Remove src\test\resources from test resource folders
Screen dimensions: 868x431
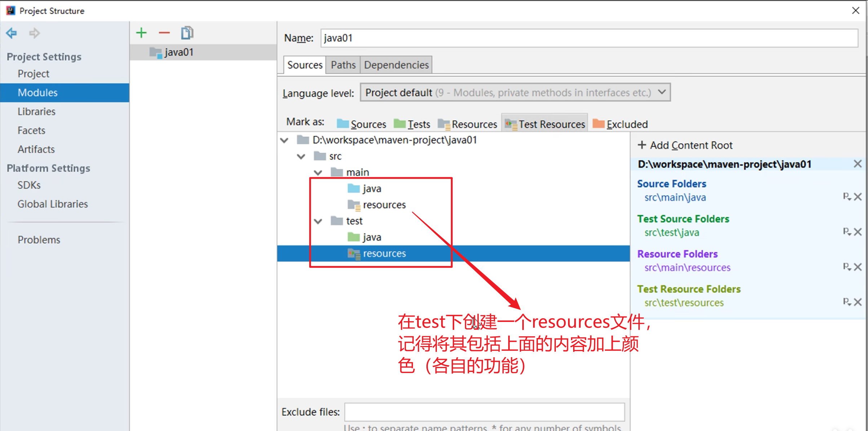[x=858, y=302]
